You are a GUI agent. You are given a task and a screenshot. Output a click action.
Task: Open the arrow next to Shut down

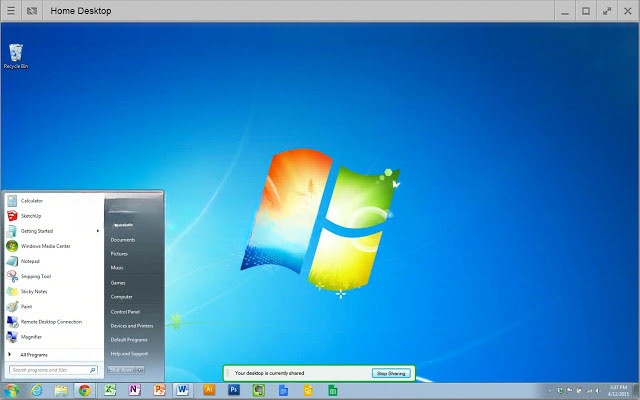coord(140,370)
